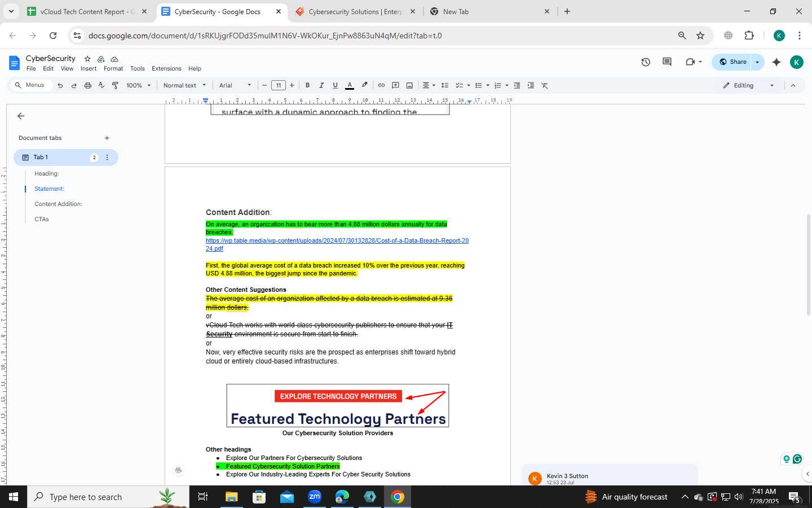Decrease font size with minus
The image size is (812, 508).
click(264, 85)
